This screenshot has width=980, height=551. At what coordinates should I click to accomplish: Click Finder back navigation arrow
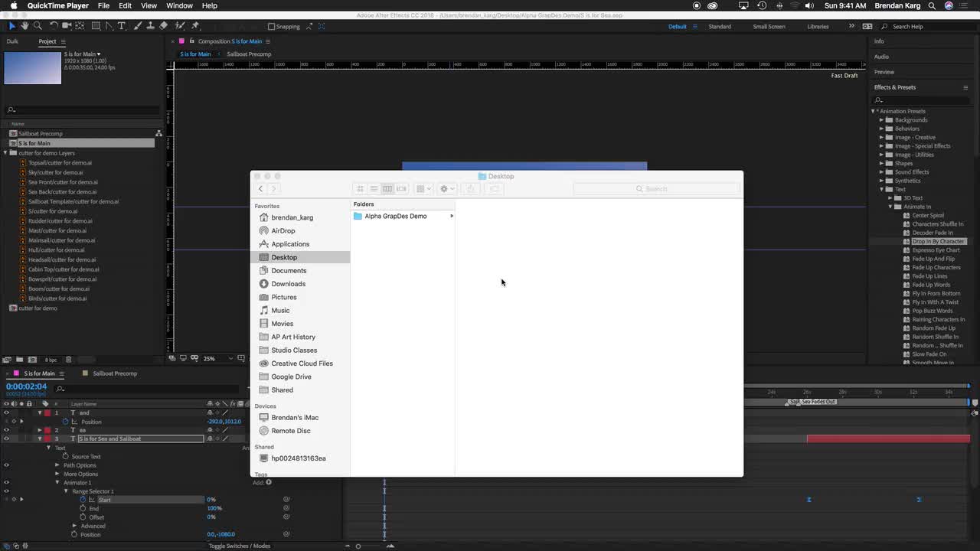260,189
